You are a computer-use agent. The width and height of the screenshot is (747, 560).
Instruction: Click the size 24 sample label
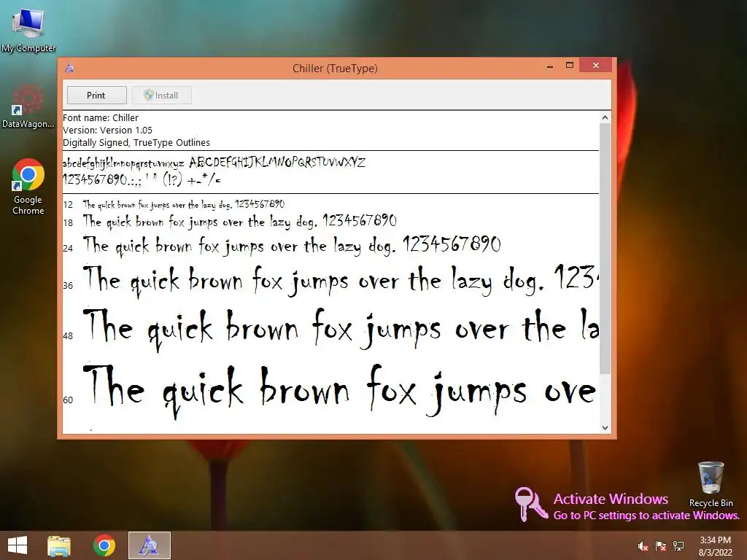click(x=68, y=248)
